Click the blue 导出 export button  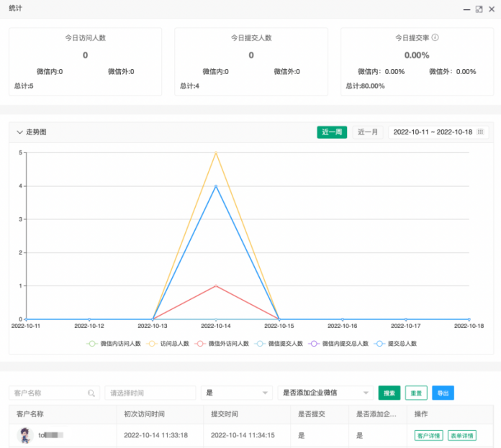[443, 393]
